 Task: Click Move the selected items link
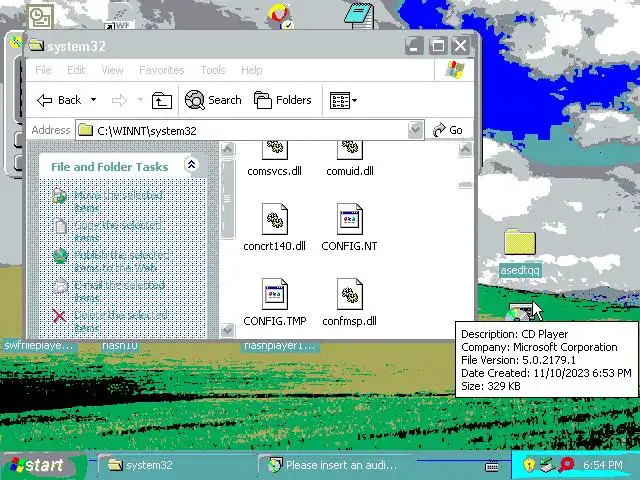[x=118, y=201]
